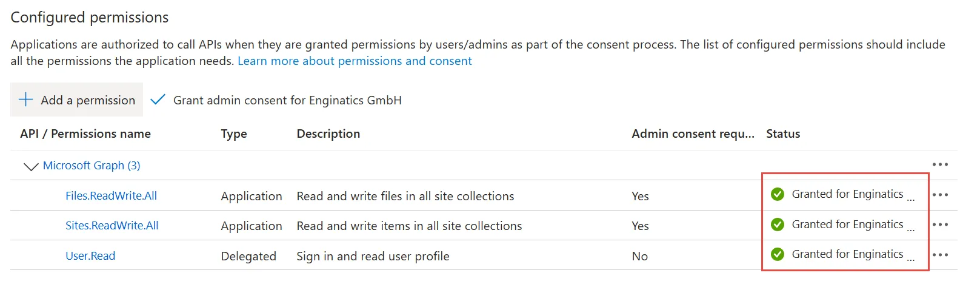This screenshot has height=284, width=980.
Task: Open the ellipsis menu for Microsoft Graph row
Action: tap(940, 164)
